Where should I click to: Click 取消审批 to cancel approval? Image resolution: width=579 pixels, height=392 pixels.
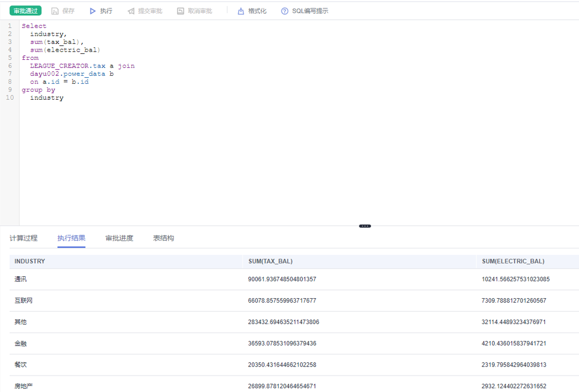[x=200, y=11]
